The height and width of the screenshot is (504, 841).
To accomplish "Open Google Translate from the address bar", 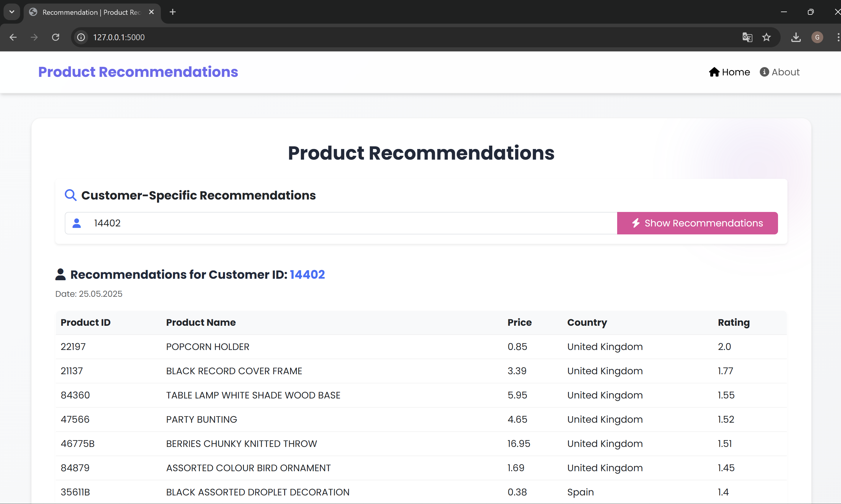I will point(747,37).
